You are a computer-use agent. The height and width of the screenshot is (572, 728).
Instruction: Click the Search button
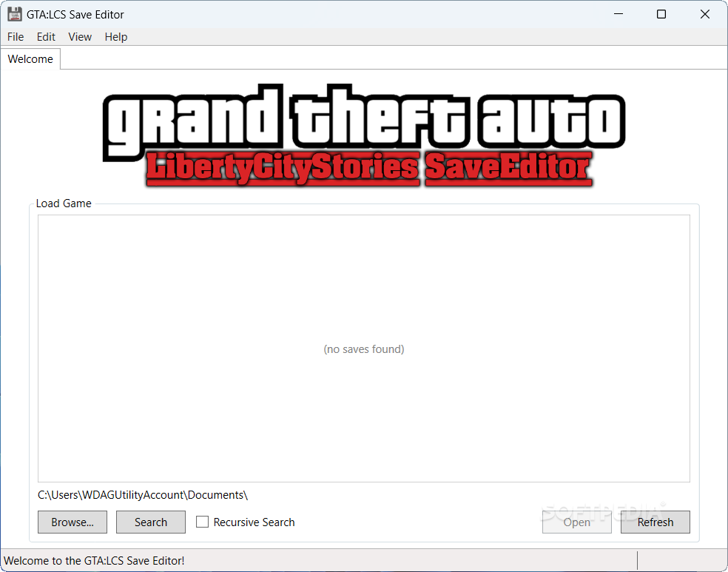pyautogui.click(x=151, y=522)
